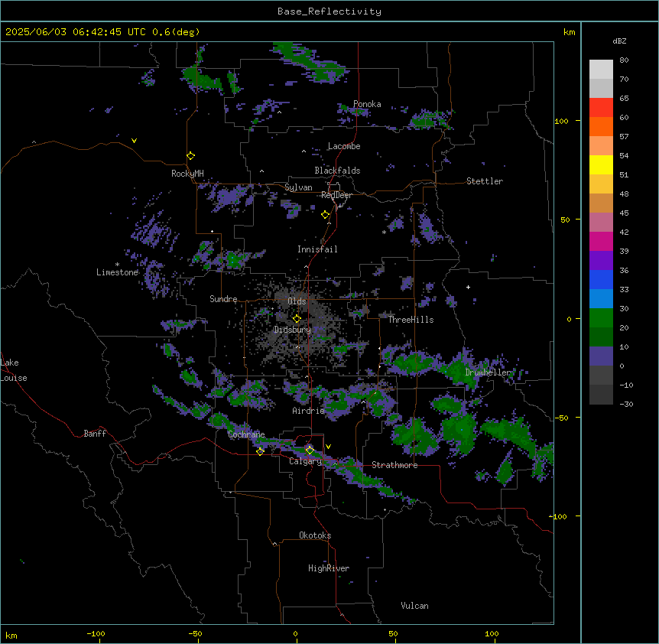Image resolution: width=659 pixels, height=644 pixels.
Task: Click the legend value -30
Action: pos(626,405)
